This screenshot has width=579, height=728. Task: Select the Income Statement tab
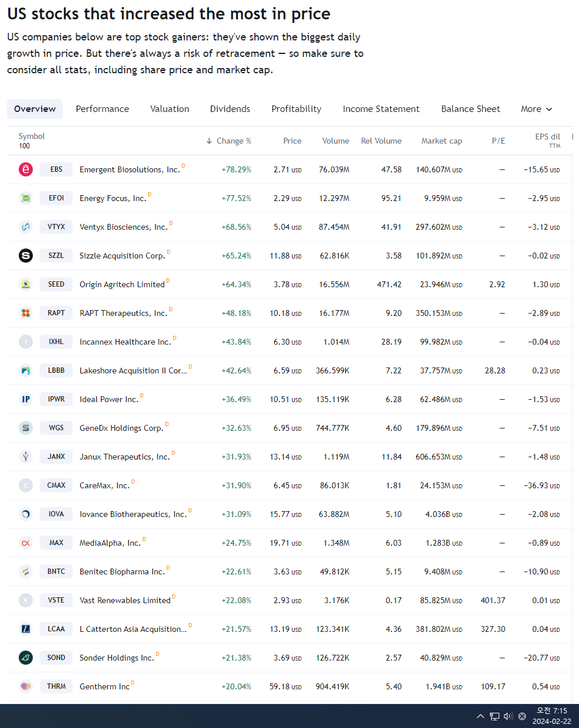point(382,109)
